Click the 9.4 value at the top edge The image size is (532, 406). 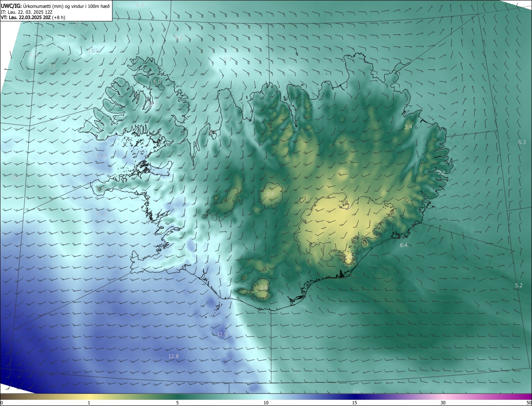140,5
